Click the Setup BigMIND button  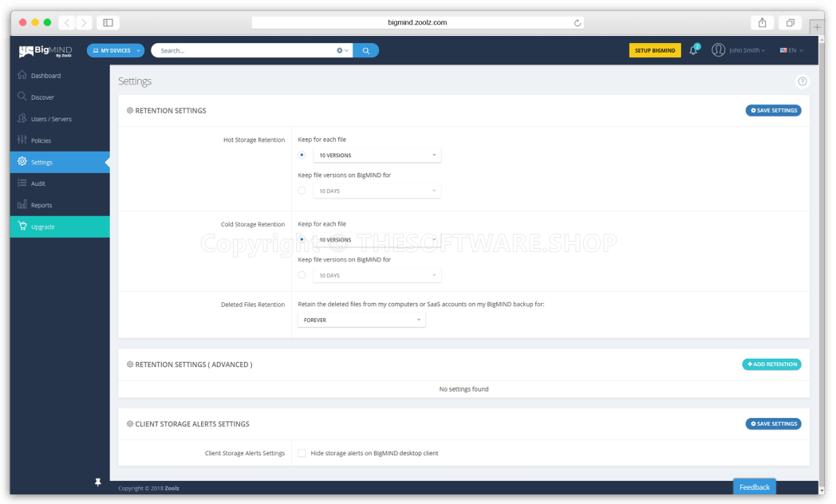pyautogui.click(x=655, y=50)
